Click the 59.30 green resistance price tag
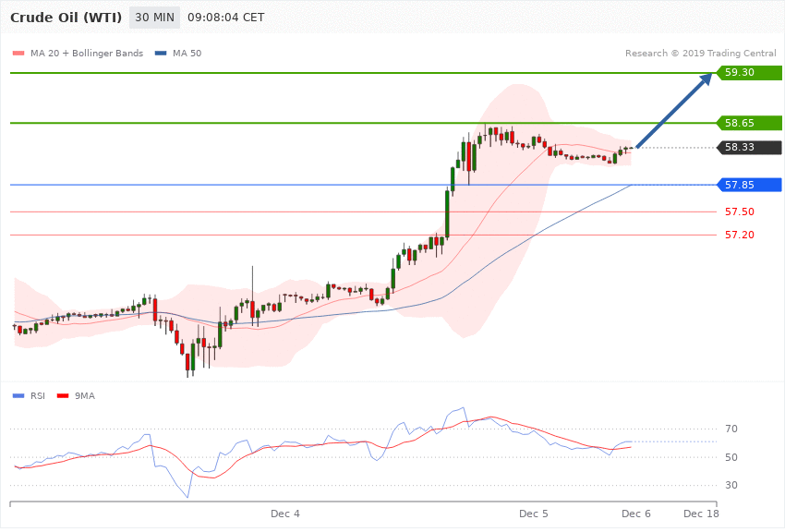785x532 pixels. coord(750,73)
